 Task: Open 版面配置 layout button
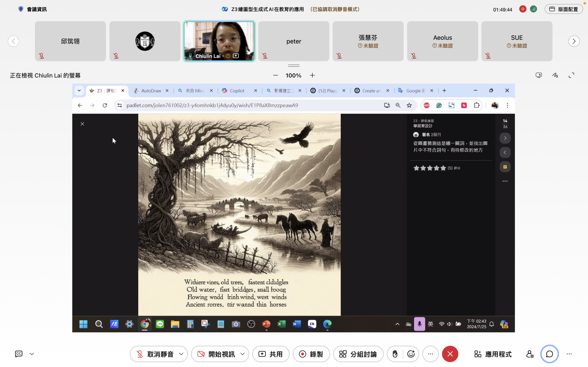tap(563, 9)
